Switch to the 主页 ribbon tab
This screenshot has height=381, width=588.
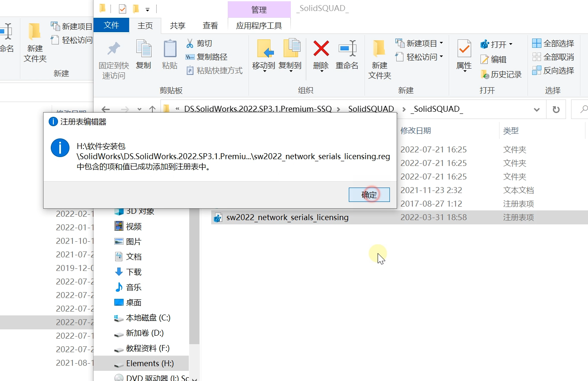(145, 26)
